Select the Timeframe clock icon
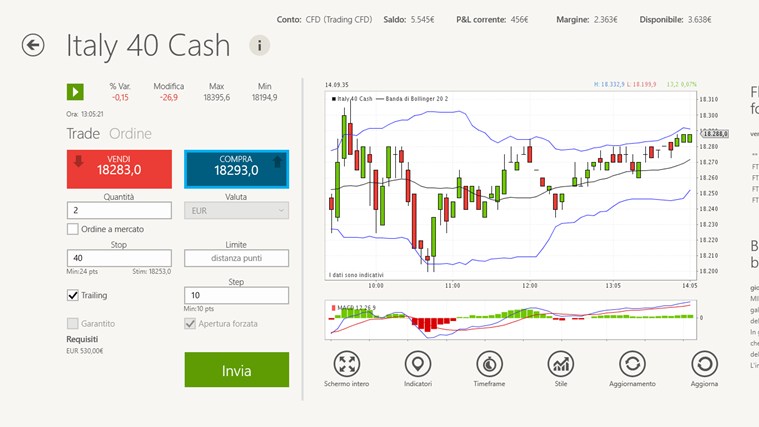Viewport: 759px width, 427px height. click(x=489, y=363)
